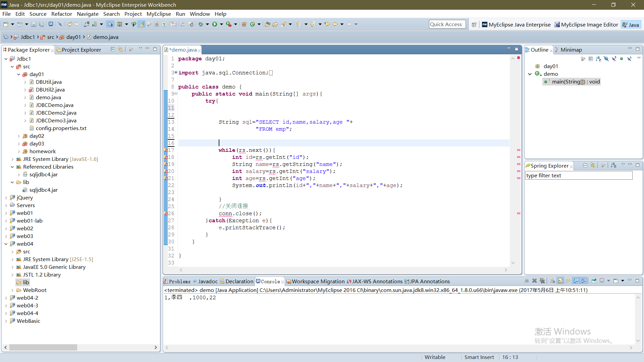Click Remove All Terminated Launches in Console
Screen dimensions: 644x362
542,281
